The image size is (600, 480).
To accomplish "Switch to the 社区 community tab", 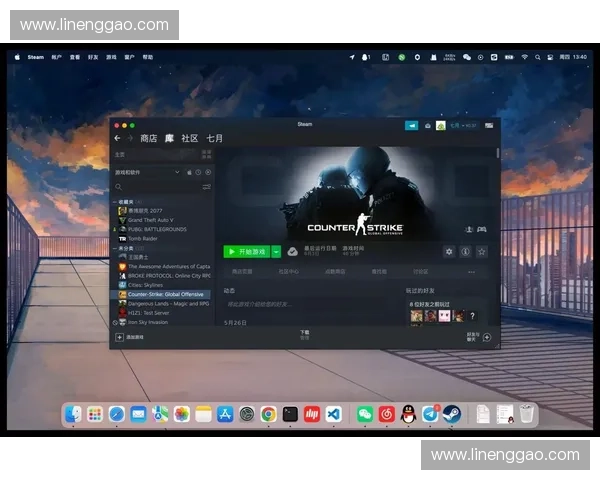I will [x=189, y=138].
